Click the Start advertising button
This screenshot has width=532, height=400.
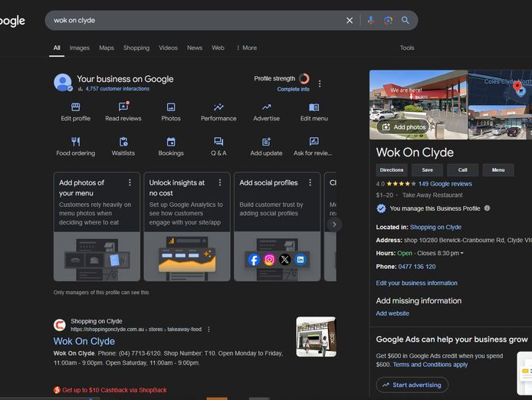(412, 385)
